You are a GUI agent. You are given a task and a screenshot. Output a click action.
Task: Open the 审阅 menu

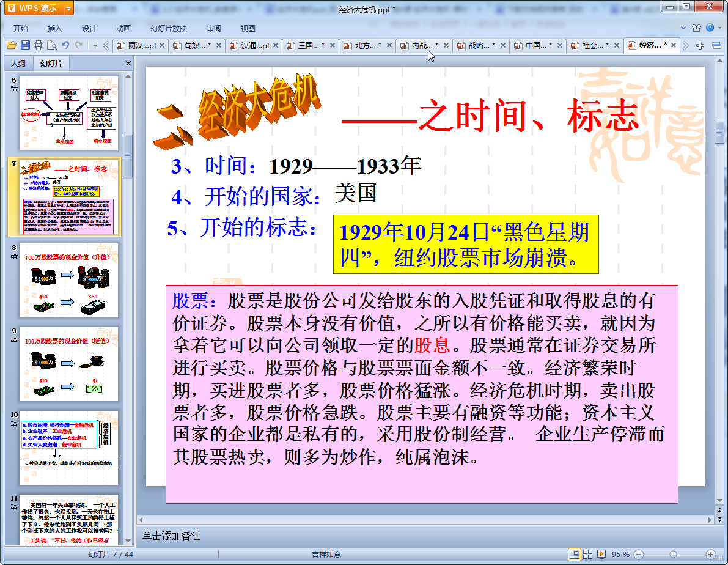214,28
